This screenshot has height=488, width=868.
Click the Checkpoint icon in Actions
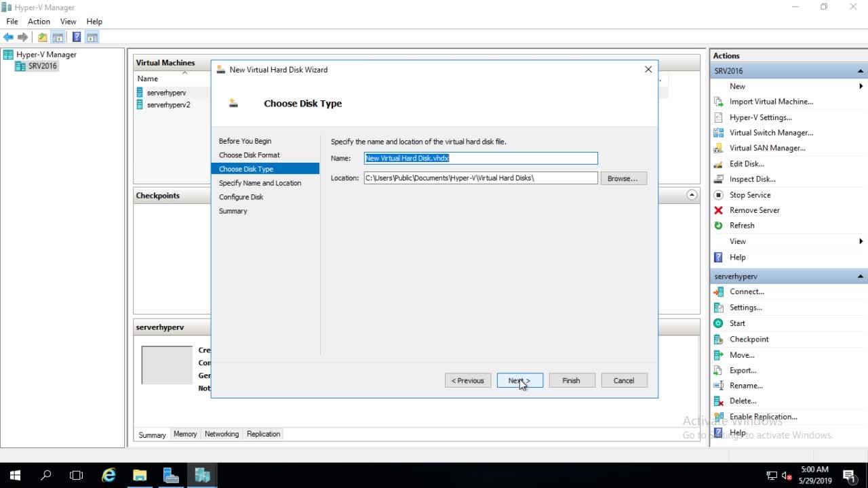tap(718, 339)
